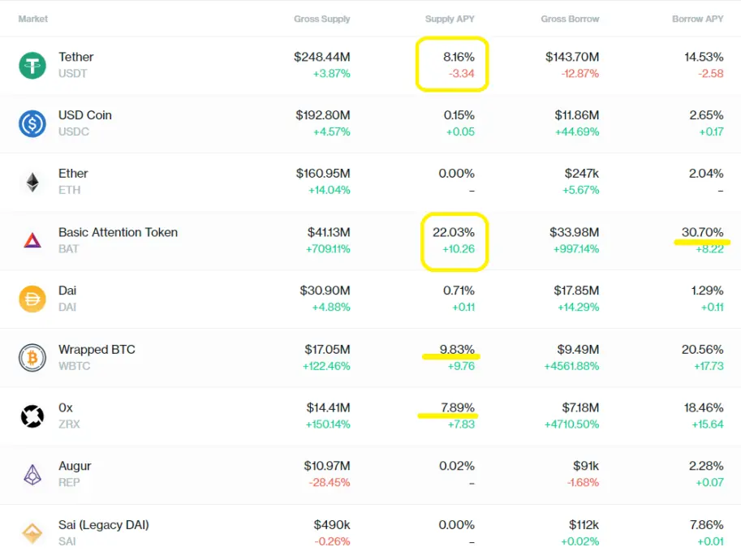Click 0x gross borrow $7.18M
The image size is (741, 560).
click(580, 408)
